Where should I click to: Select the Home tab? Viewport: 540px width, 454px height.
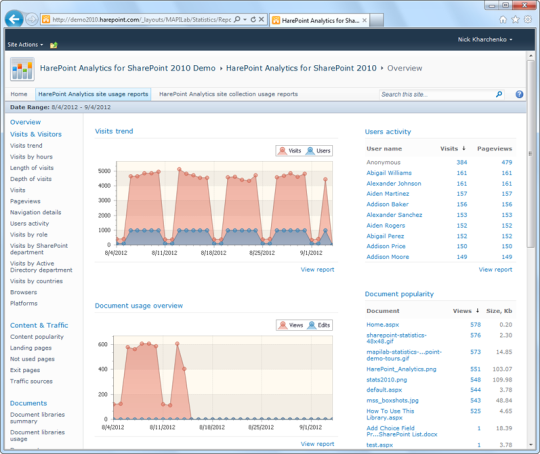(19, 94)
